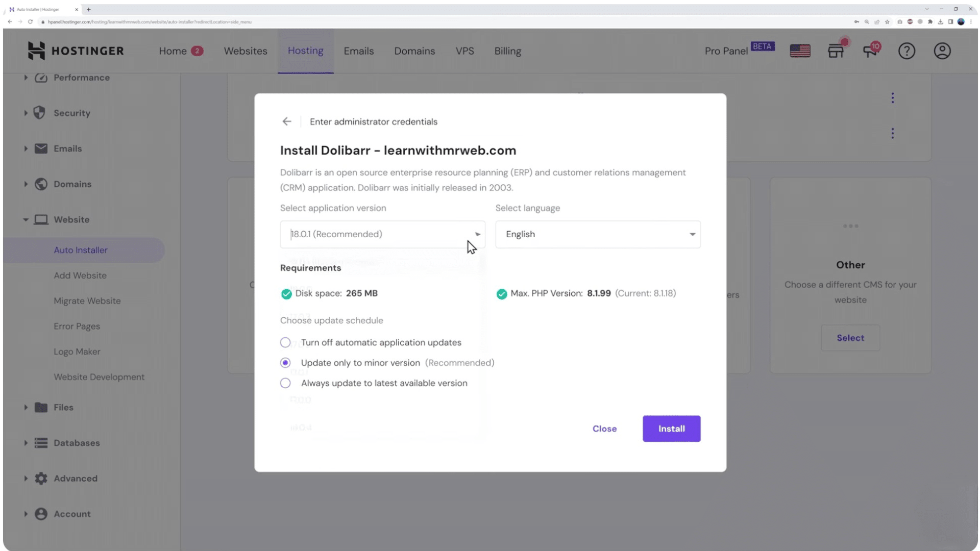Open the Select language dropdown
The width and height of the screenshot is (980, 551).
[598, 234]
